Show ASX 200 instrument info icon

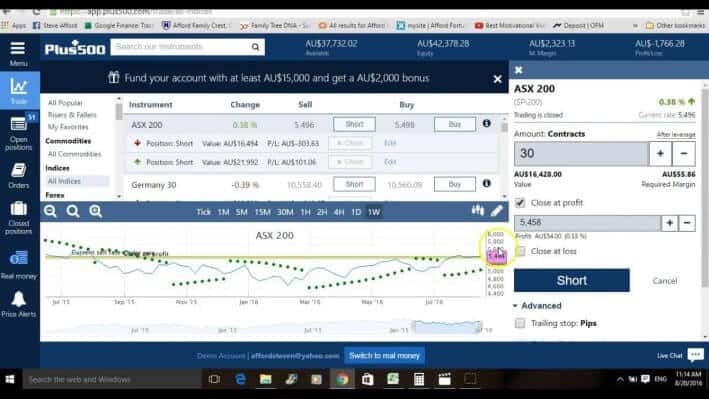point(487,124)
